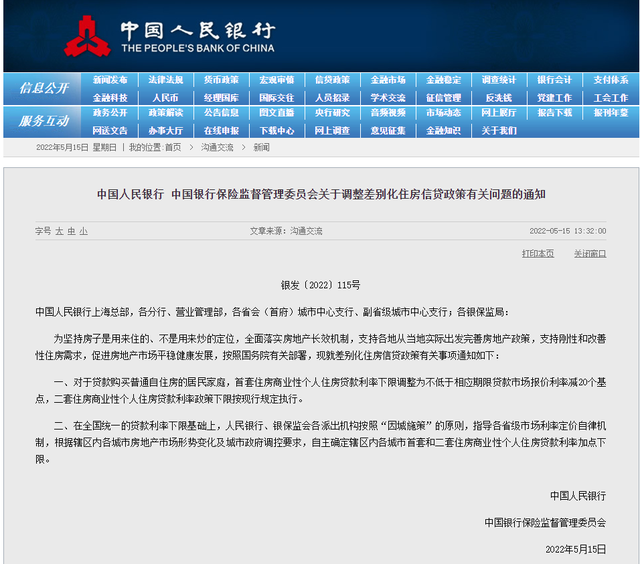Navigate to 金融市场 menu item

coord(388,80)
